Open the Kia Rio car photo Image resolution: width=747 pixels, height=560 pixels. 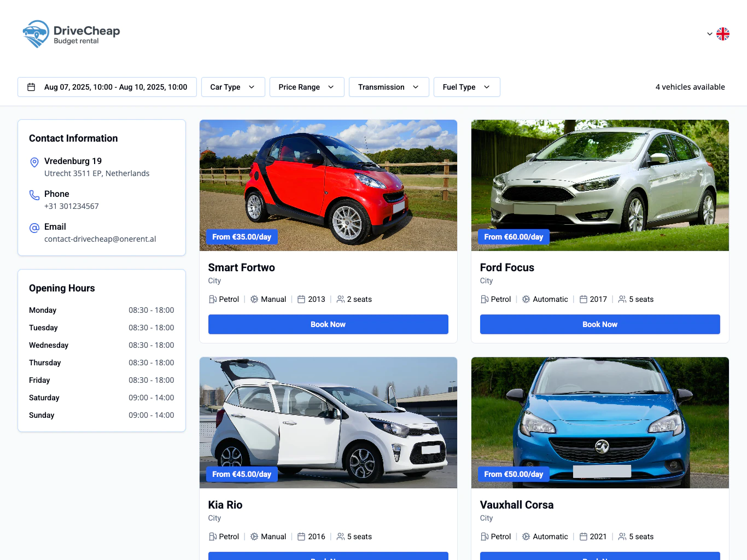tap(328, 423)
